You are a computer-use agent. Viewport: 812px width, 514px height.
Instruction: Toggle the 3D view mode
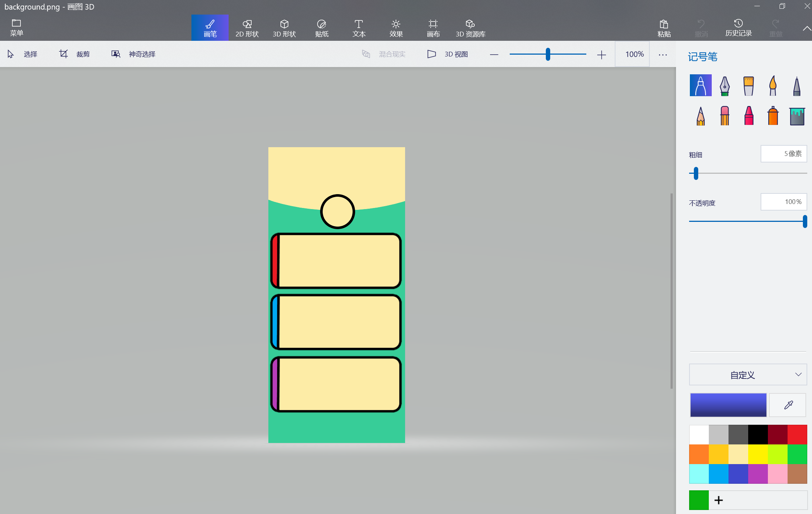coord(447,54)
